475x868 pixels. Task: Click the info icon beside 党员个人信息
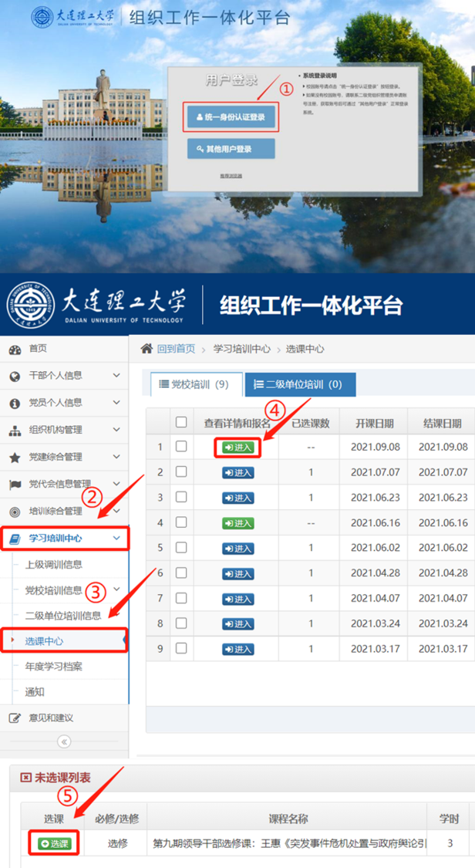pos(15,404)
